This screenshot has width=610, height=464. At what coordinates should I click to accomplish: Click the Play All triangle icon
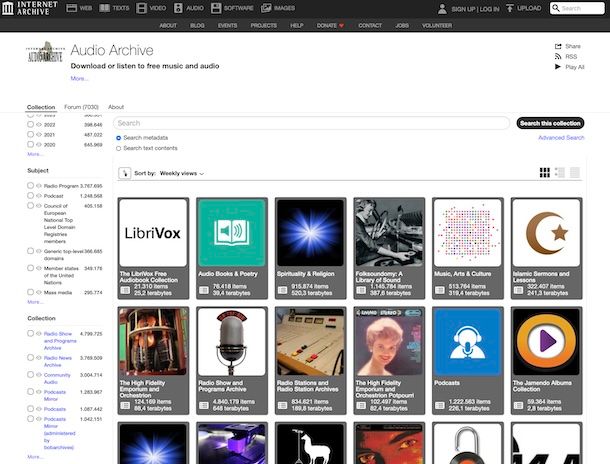coord(557,67)
